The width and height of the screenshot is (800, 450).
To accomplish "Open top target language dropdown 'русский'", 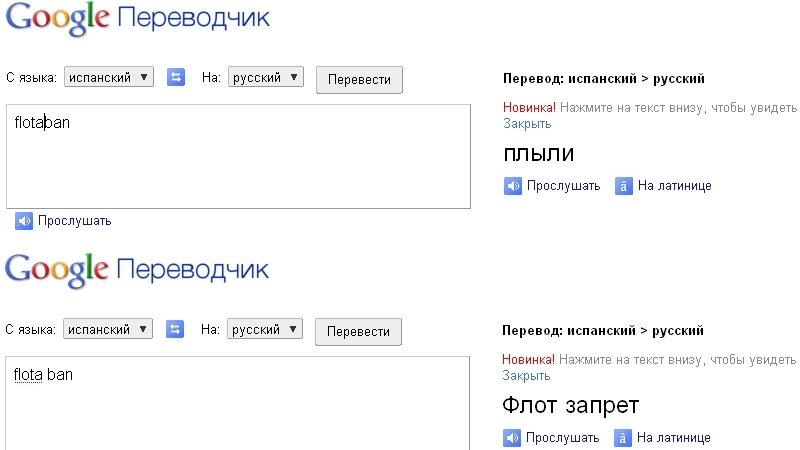I will 265,77.
